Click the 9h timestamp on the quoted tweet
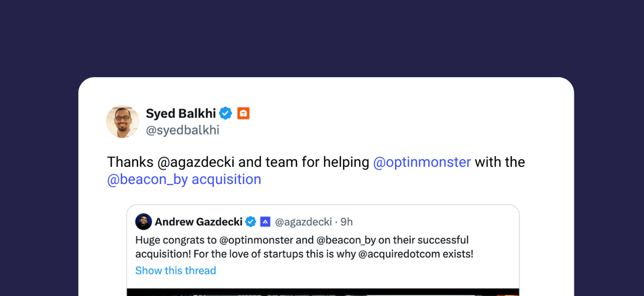The image size is (644, 296). [x=347, y=221]
